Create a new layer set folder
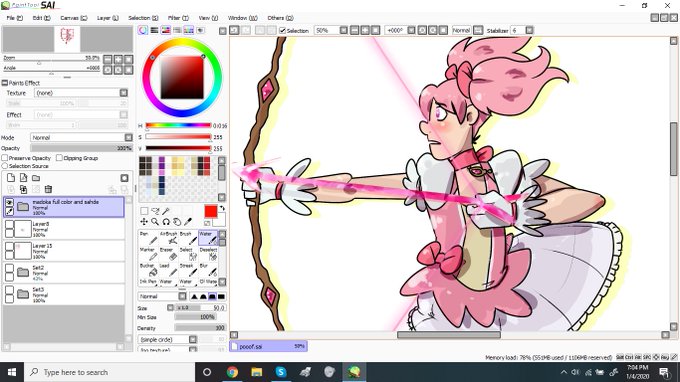680x382 pixels. [x=36, y=178]
